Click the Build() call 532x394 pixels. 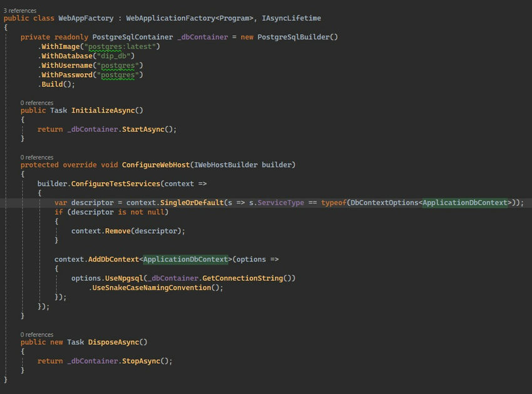point(56,84)
